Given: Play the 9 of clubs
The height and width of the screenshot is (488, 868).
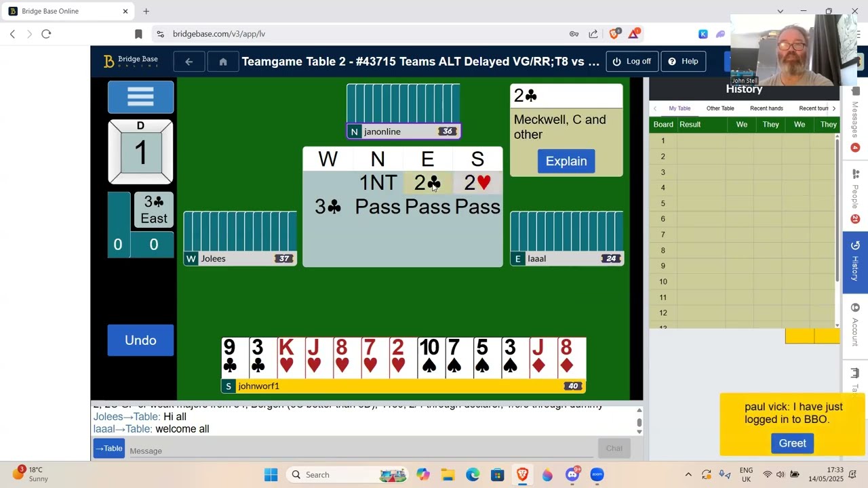Looking at the screenshot, I should tap(235, 358).
